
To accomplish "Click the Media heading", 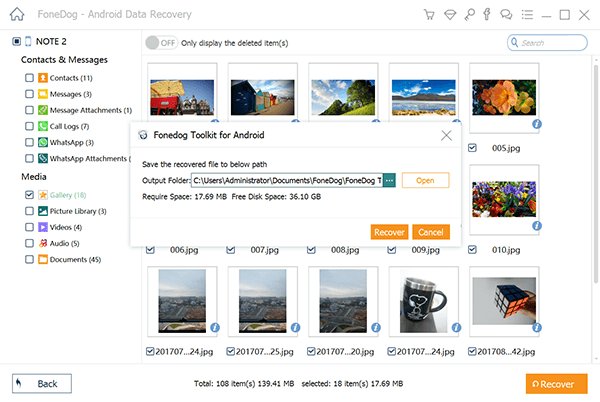I will pyautogui.click(x=34, y=177).
